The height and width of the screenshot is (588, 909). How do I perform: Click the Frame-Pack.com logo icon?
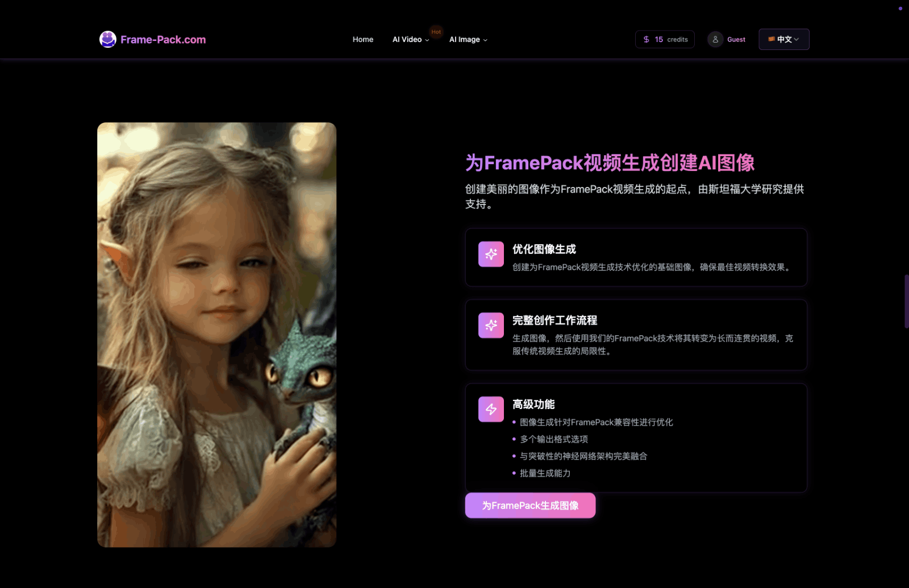point(108,39)
